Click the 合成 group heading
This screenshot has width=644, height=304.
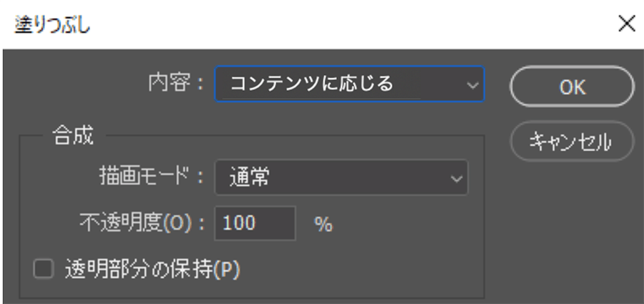click(x=73, y=136)
